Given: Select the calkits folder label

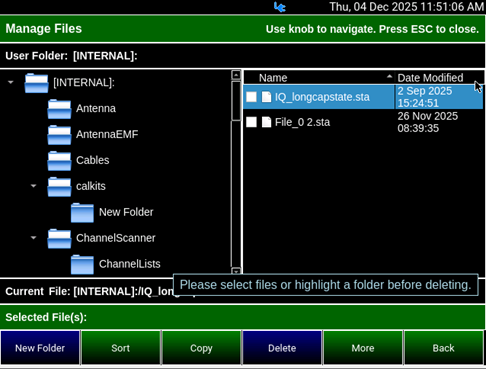Looking at the screenshot, I should 91,186.
